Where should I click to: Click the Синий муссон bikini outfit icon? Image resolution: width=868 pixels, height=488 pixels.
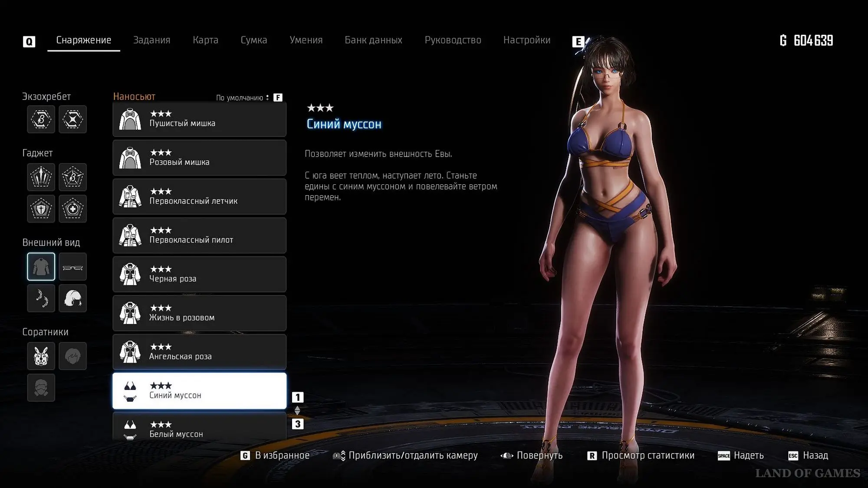130,391
